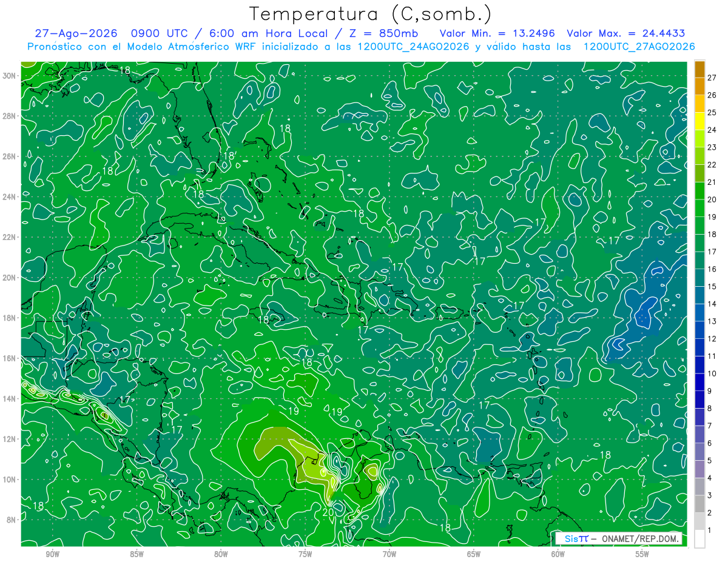Click the '12N' latitude label
This screenshot has height=562, width=728.
(10, 439)
